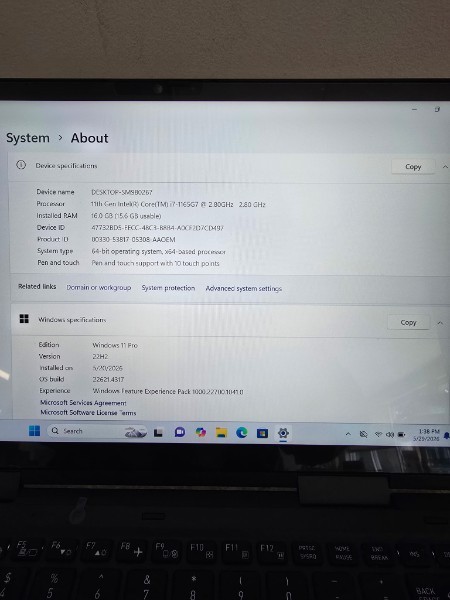Select the Product ID value text
450x600 pixels.
coord(133,240)
